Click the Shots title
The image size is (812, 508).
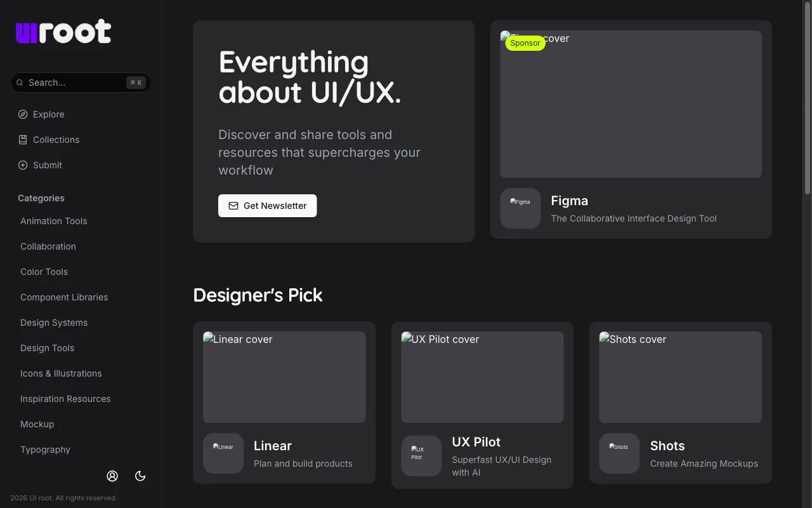tap(667, 446)
